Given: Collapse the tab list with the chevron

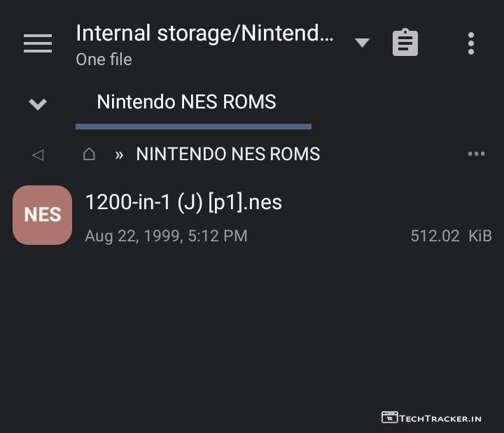Looking at the screenshot, I should 38,104.
